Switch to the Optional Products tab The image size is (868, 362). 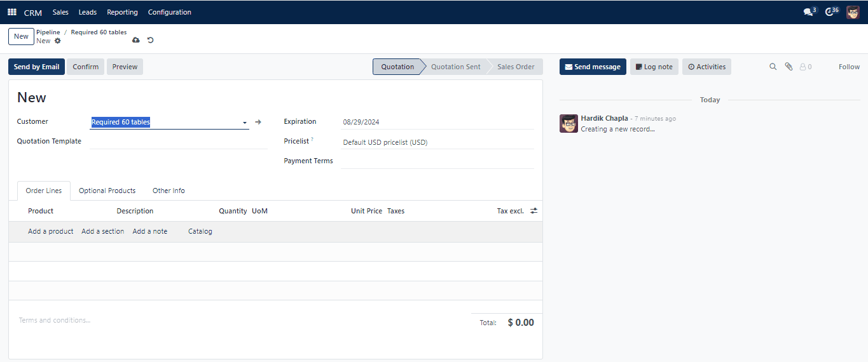click(107, 191)
